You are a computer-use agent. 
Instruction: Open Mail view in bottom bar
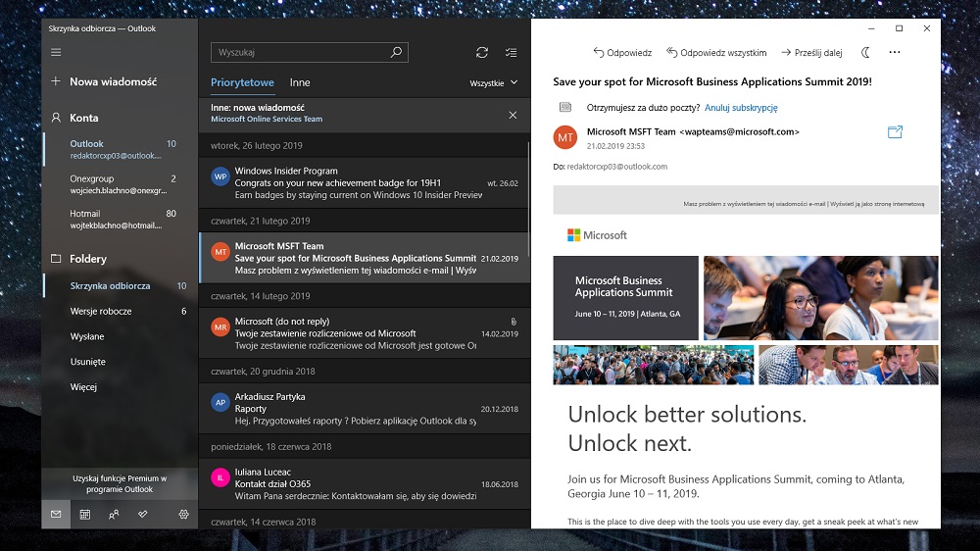tap(56, 514)
